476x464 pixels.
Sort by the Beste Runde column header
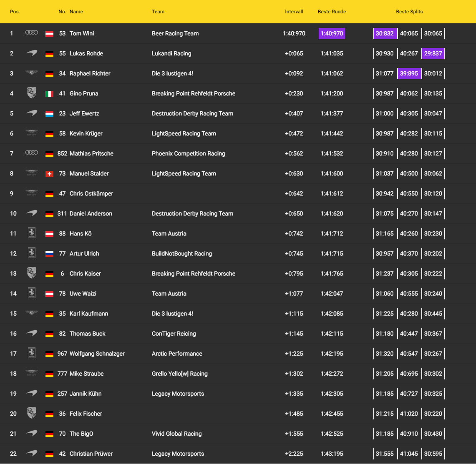(x=332, y=12)
